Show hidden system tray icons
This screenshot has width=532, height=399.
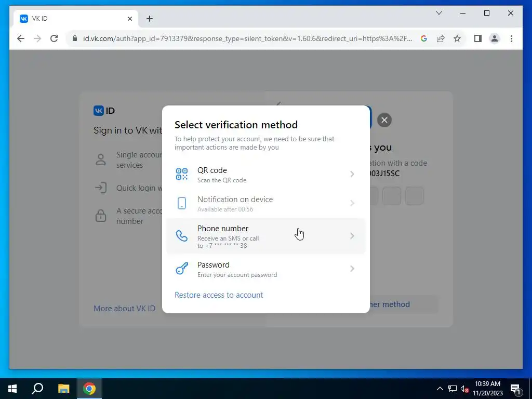point(440,389)
